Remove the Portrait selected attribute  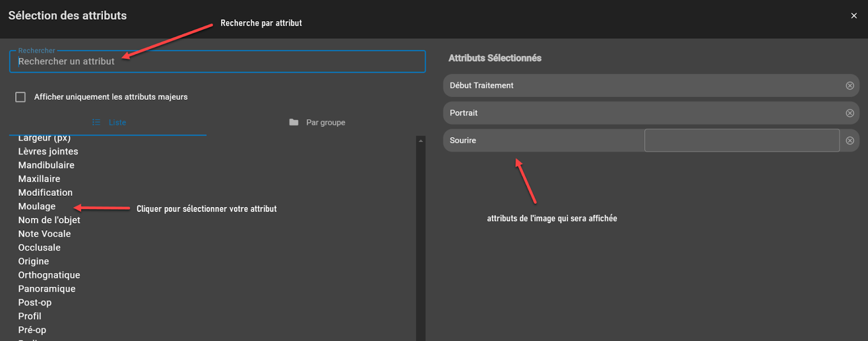click(x=850, y=113)
